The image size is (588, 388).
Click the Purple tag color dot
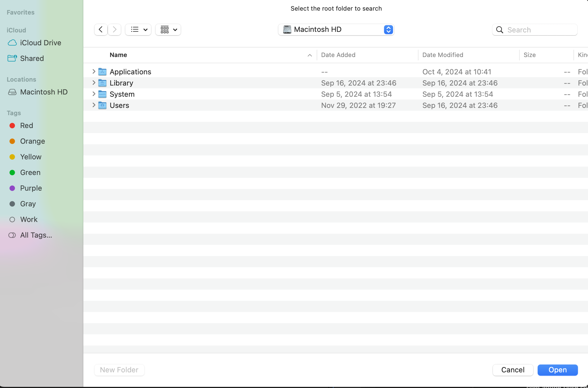click(x=12, y=188)
